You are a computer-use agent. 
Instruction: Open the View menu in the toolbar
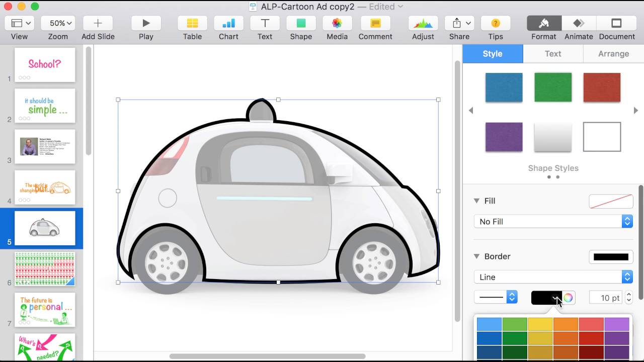click(19, 23)
